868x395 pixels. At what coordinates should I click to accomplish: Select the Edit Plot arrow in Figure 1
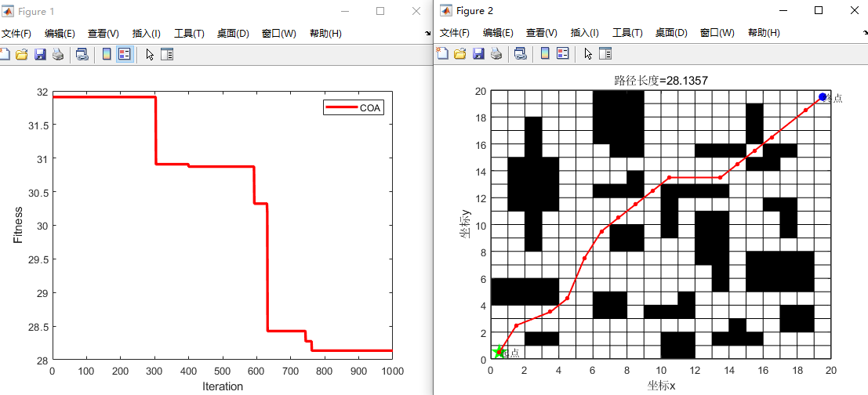coord(150,54)
